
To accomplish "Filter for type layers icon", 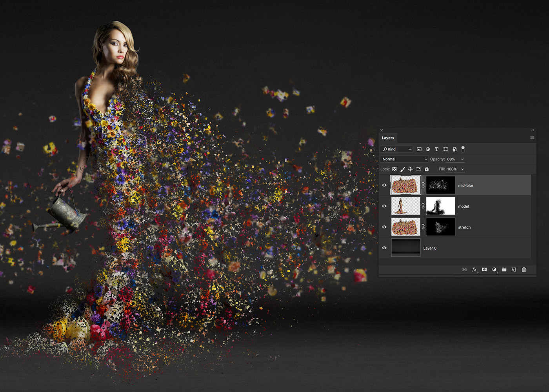I will point(436,149).
